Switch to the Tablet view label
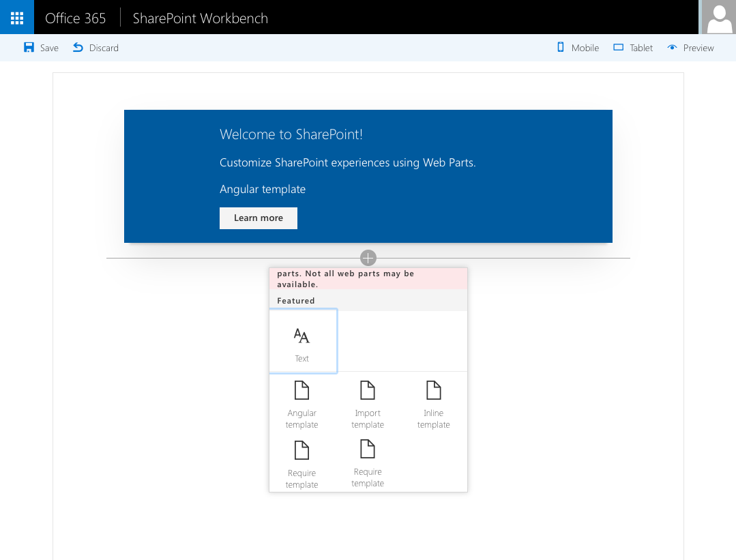The height and width of the screenshot is (560, 736). [x=641, y=48]
